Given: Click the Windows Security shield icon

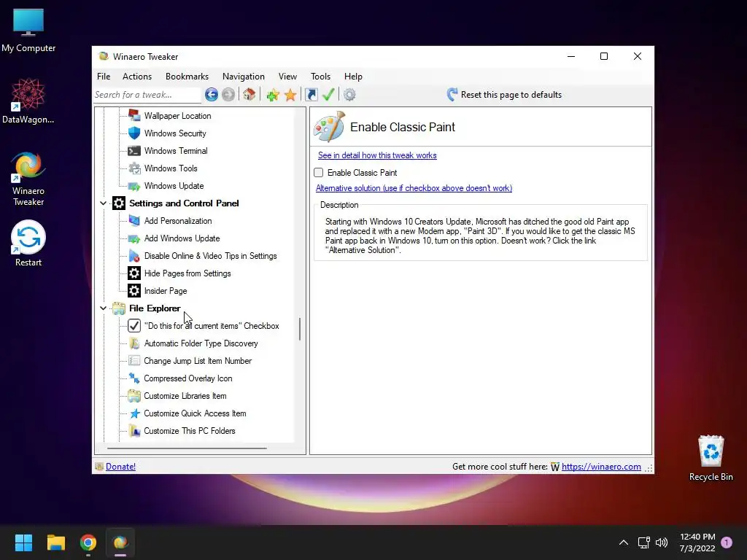Looking at the screenshot, I should (x=134, y=133).
